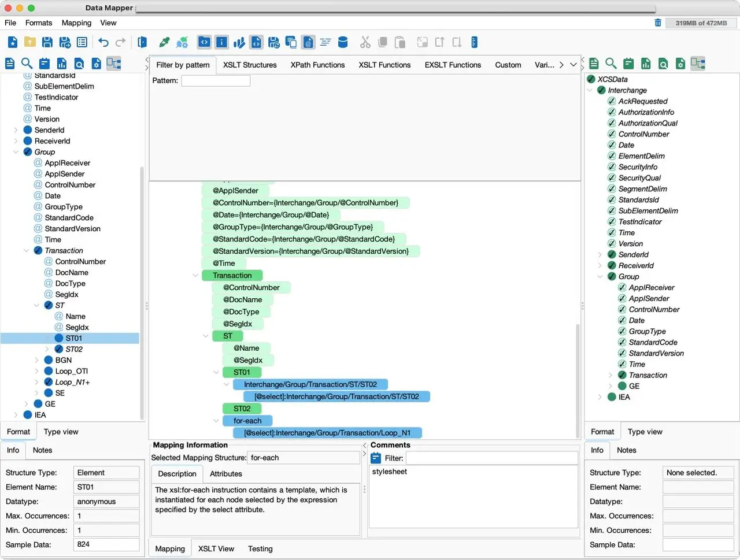Click the list view icon next to save-as

tap(82, 42)
